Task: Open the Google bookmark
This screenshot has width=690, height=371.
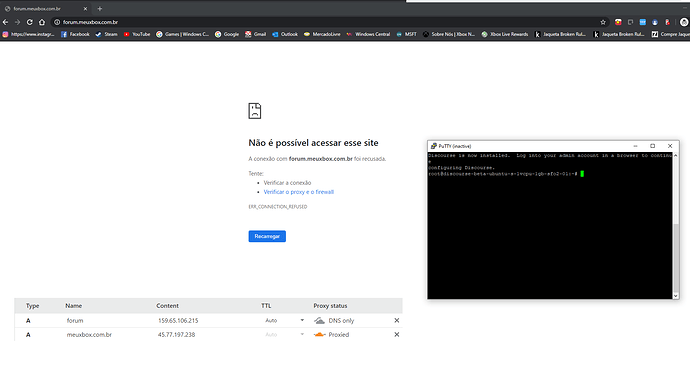Action: pos(227,34)
